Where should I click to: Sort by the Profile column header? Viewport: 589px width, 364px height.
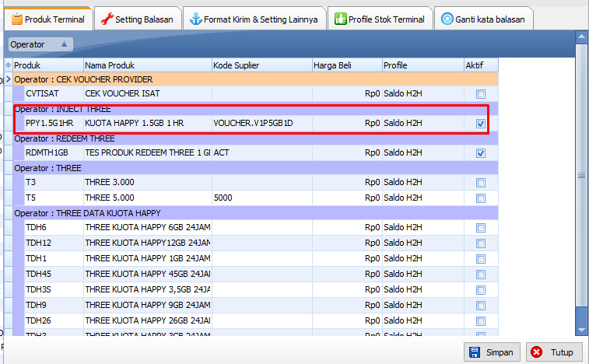click(x=423, y=65)
